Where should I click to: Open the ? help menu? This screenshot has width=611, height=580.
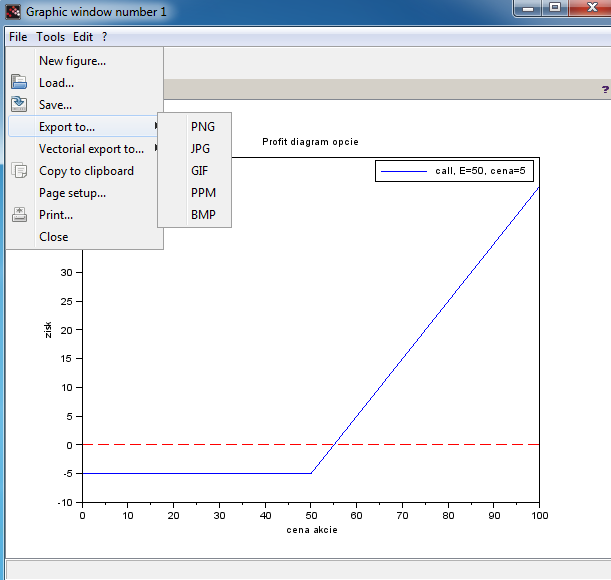(104, 37)
